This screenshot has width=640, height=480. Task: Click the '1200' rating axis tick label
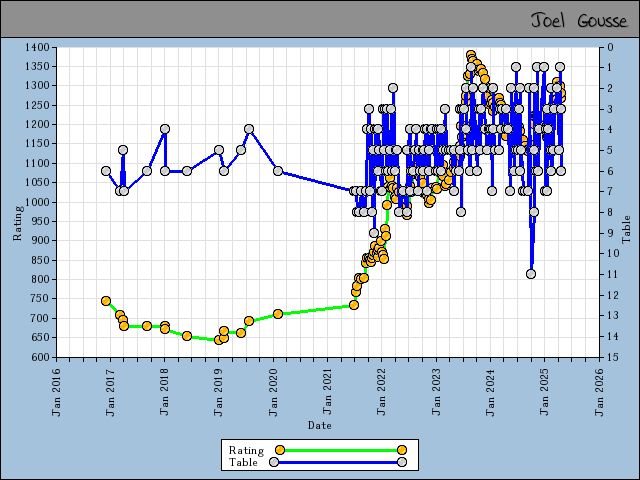tap(37, 124)
